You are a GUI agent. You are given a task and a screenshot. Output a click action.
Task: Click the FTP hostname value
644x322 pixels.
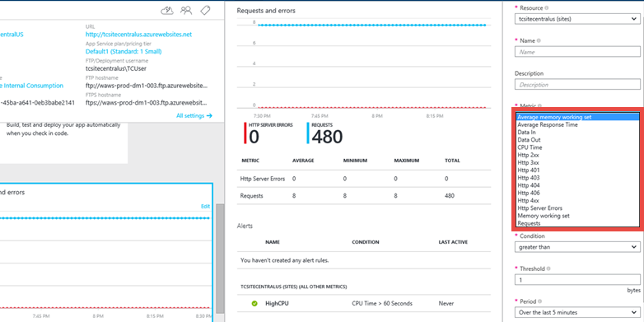pos(147,86)
